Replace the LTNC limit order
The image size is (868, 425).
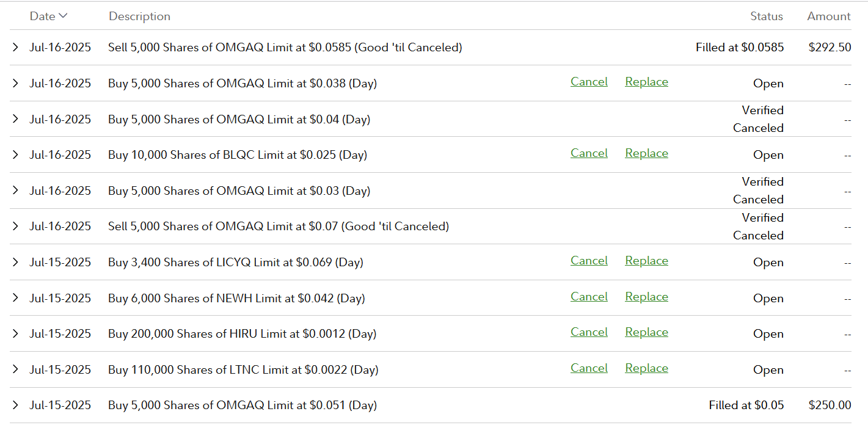[x=646, y=368]
